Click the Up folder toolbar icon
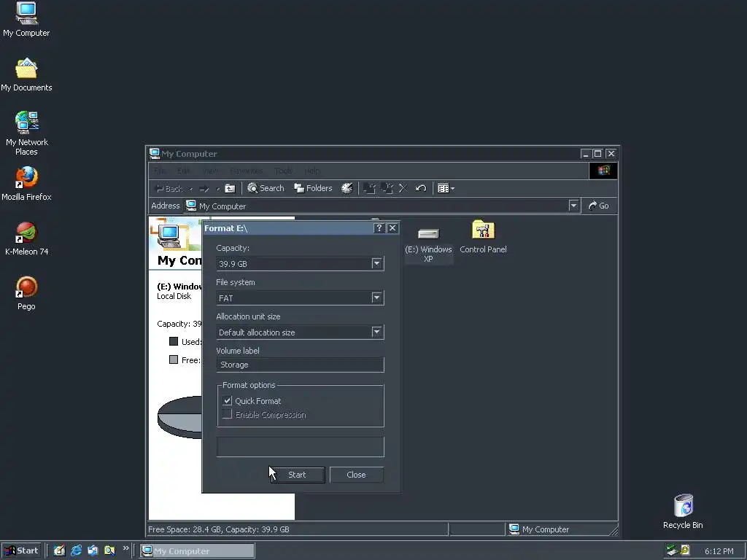Image resolution: width=747 pixels, height=560 pixels. click(x=230, y=189)
